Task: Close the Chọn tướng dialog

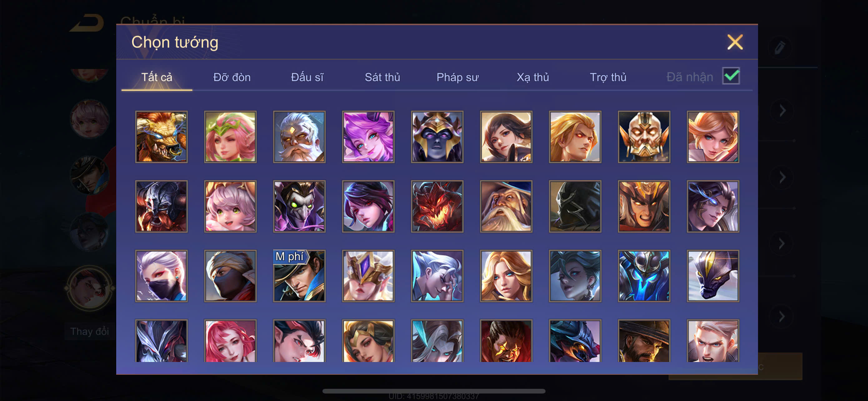Action: (x=735, y=42)
